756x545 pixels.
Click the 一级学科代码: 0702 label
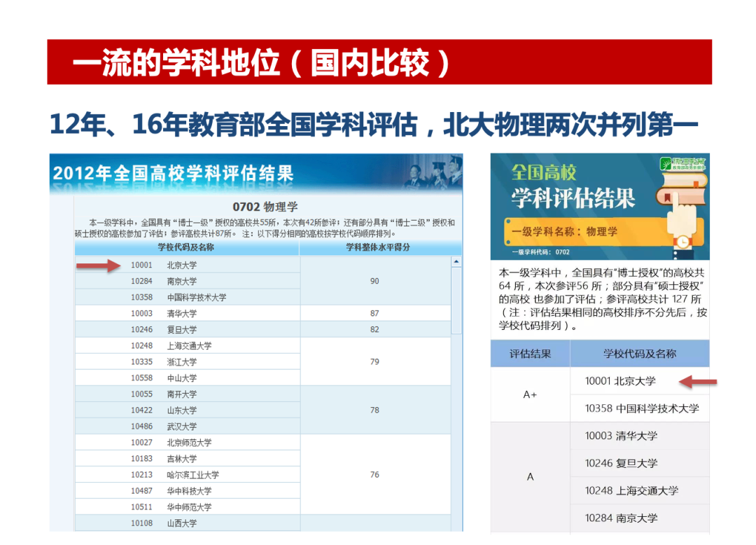click(541, 252)
